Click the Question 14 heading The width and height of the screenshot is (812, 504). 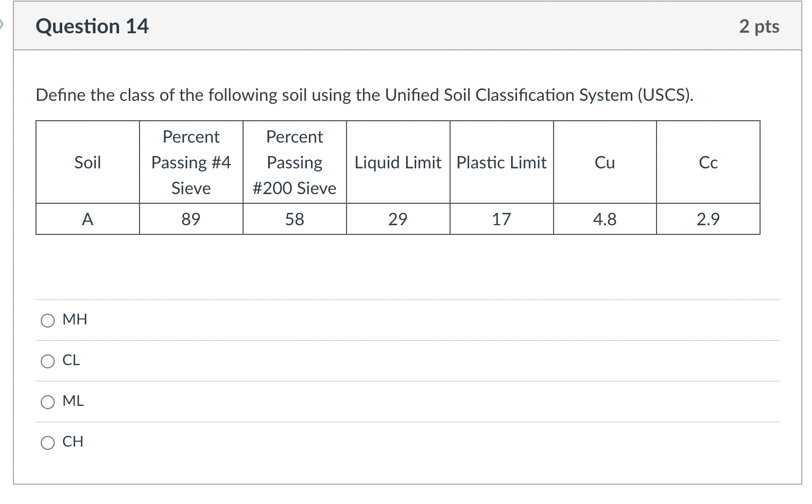92,26
